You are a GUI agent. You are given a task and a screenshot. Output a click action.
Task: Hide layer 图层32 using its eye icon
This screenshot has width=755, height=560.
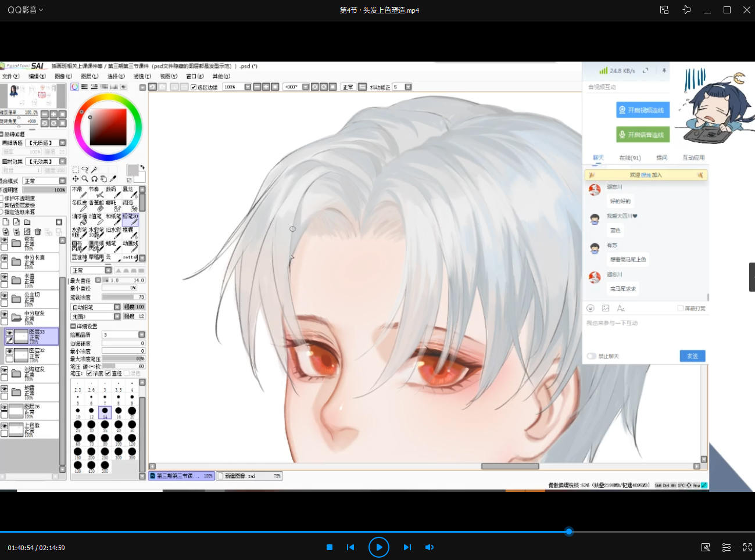coord(9,351)
